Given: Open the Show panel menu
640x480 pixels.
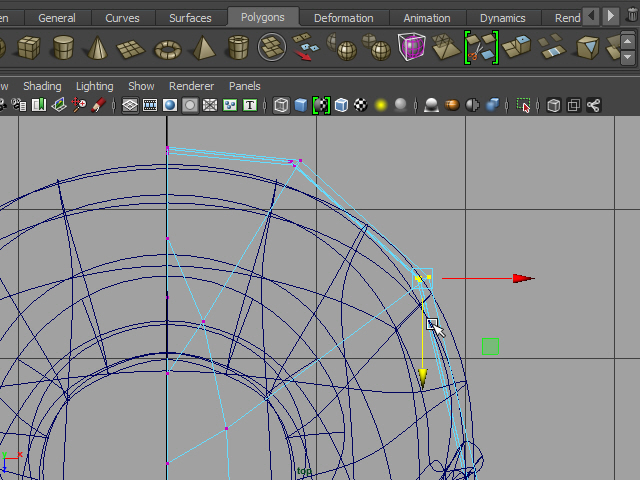Looking at the screenshot, I should (x=141, y=86).
